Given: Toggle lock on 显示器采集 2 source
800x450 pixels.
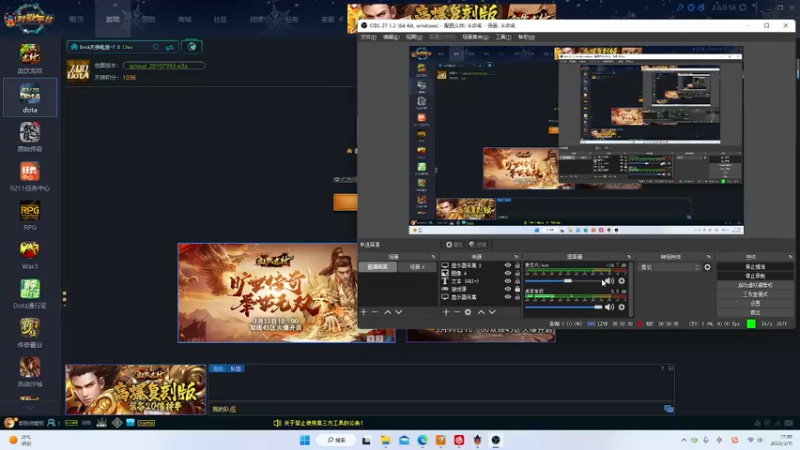Looking at the screenshot, I should pos(517,265).
